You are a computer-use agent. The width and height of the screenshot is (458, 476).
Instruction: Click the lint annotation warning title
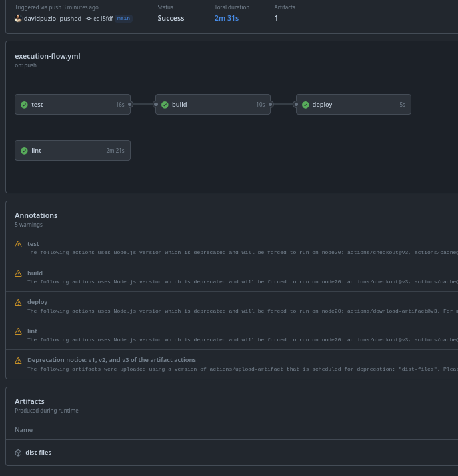[32, 331]
